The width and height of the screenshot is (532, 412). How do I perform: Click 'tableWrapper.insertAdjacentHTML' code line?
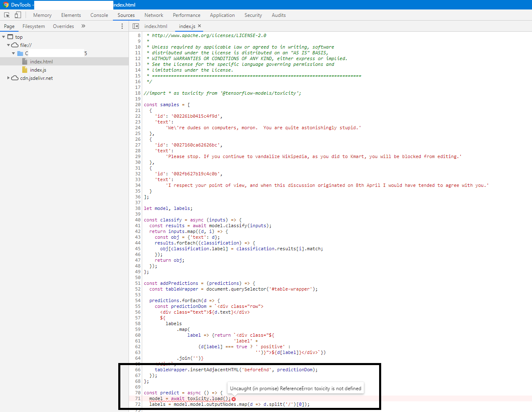click(236, 370)
